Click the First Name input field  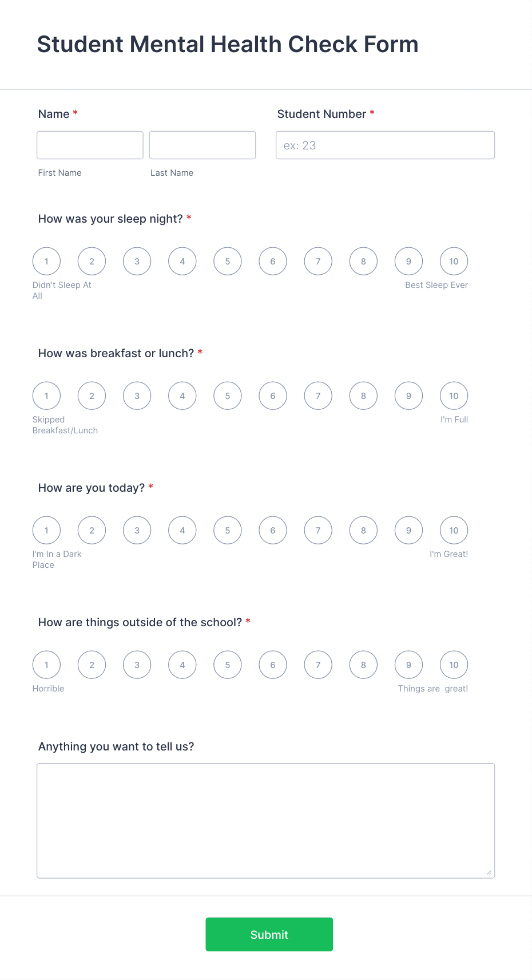[x=90, y=145]
